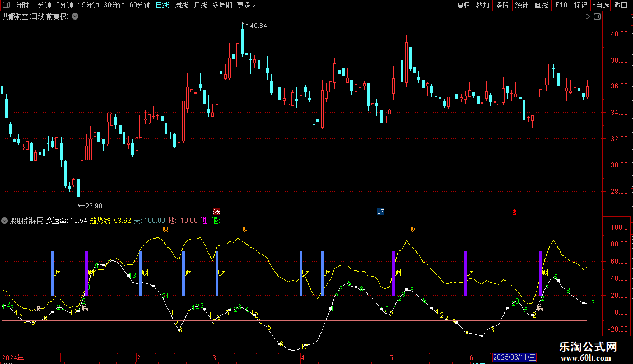This screenshot has height=364, width=633.
Task: Open the 洪都航空 title dropdown arrow
Action: pyautogui.click(x=75, y=16)
